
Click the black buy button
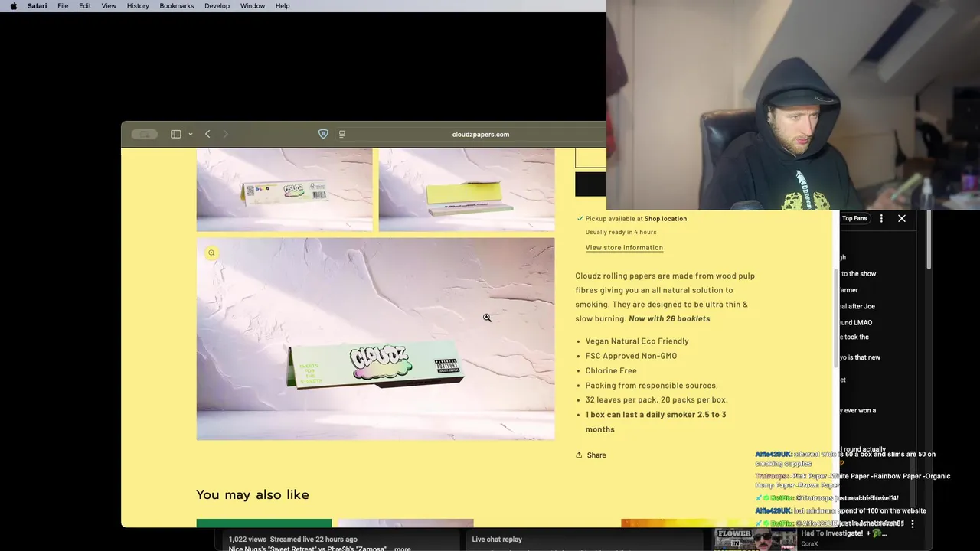[x=590, y=184]
